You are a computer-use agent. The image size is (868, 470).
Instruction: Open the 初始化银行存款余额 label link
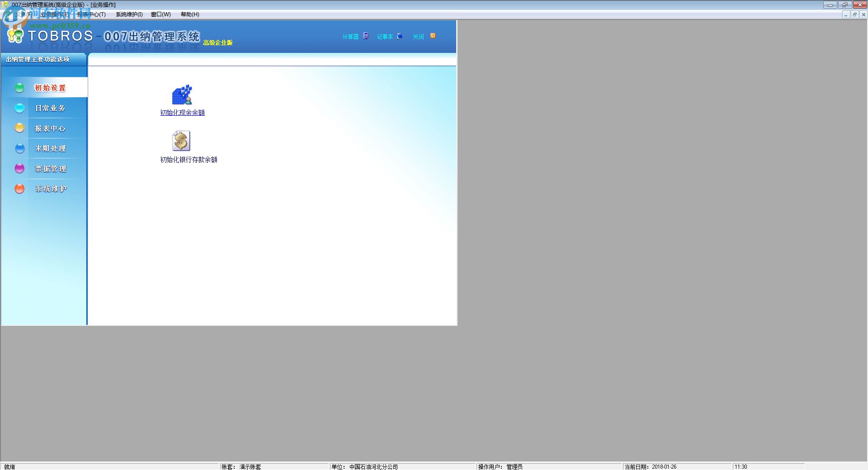(x=189, y=160)
